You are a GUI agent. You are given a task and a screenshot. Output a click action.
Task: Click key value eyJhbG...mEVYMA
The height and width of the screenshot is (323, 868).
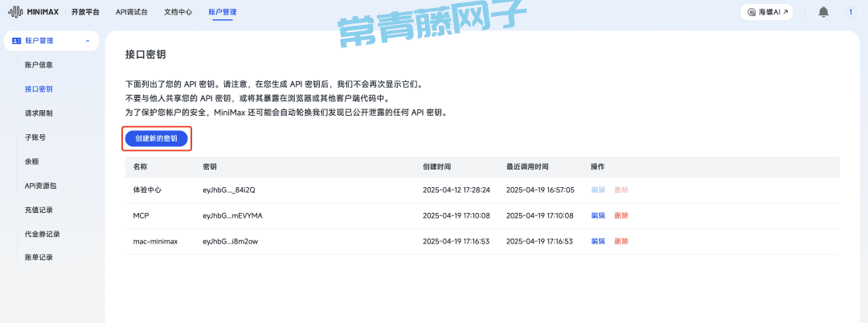[232, 215]
